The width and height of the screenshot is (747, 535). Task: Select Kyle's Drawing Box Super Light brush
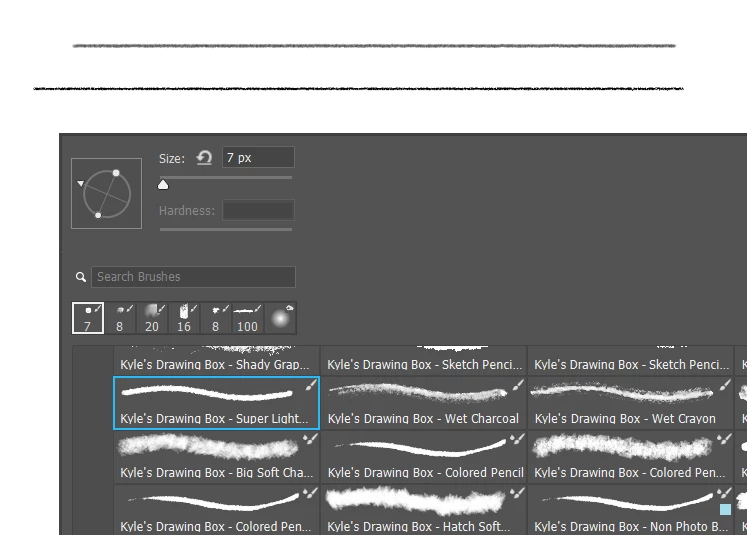216,403
